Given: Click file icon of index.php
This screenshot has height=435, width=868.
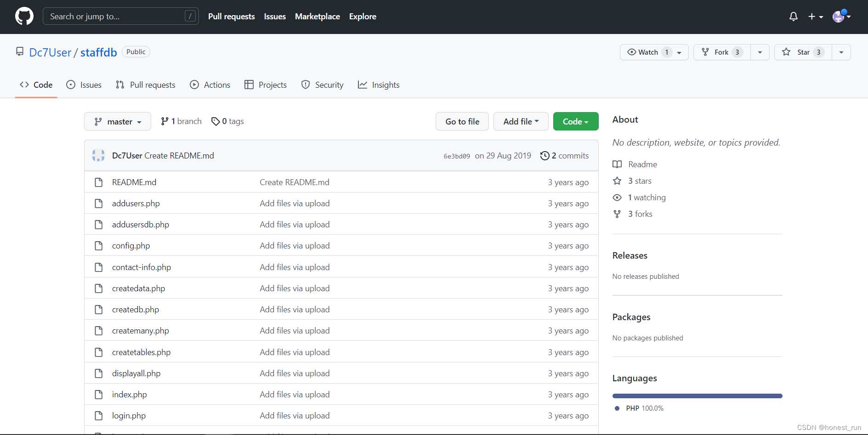Looking at the screenshot, I should 98,395.
